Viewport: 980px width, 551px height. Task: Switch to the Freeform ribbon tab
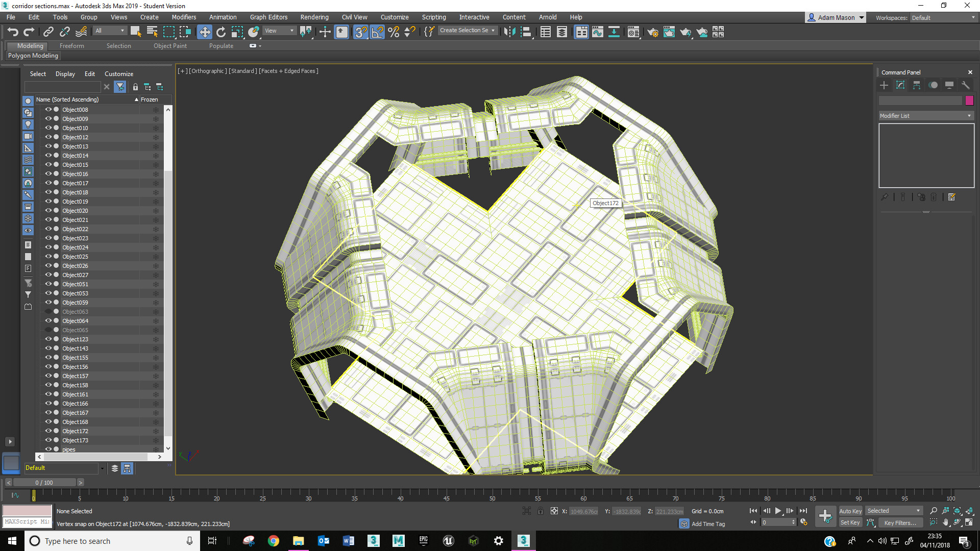pyautogui.click(x=71, y=46)
